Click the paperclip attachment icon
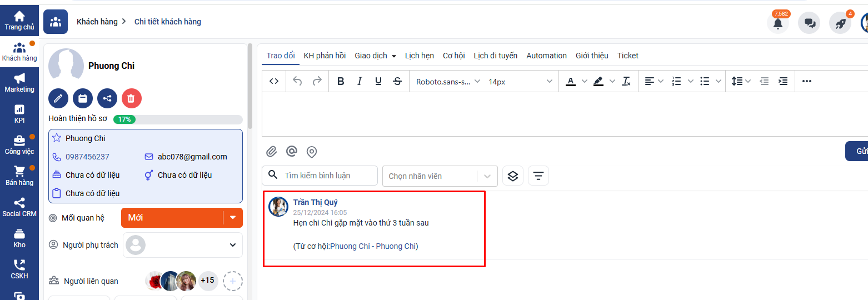This screenshot has width=868, height=300. (271, 152)
